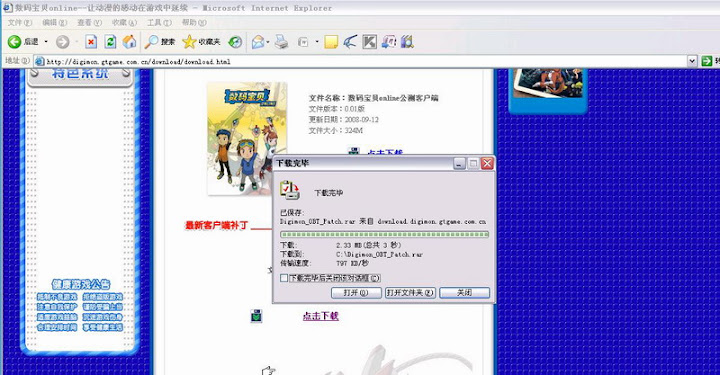
Task: Click the thumbnail image in the right sidebar
Action: pos(548,83)
